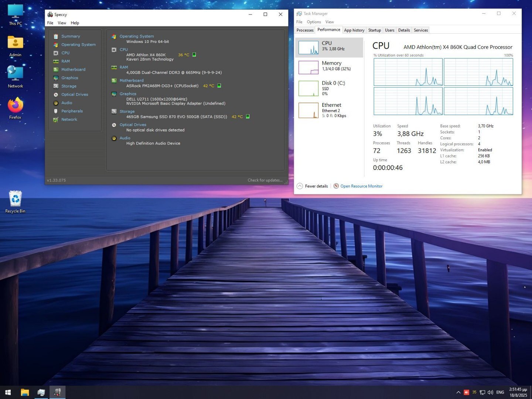Switch to the Processes tab
This screenshot has height=399, width=532.
tap(305, 30)
